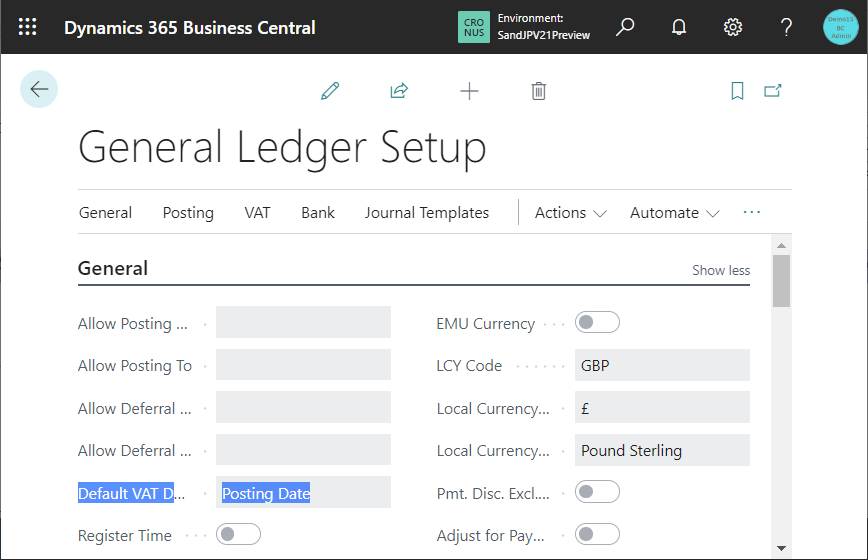Click the bookmark icon
The height and width of the screenshot is (560, 868).
point(737,91)
